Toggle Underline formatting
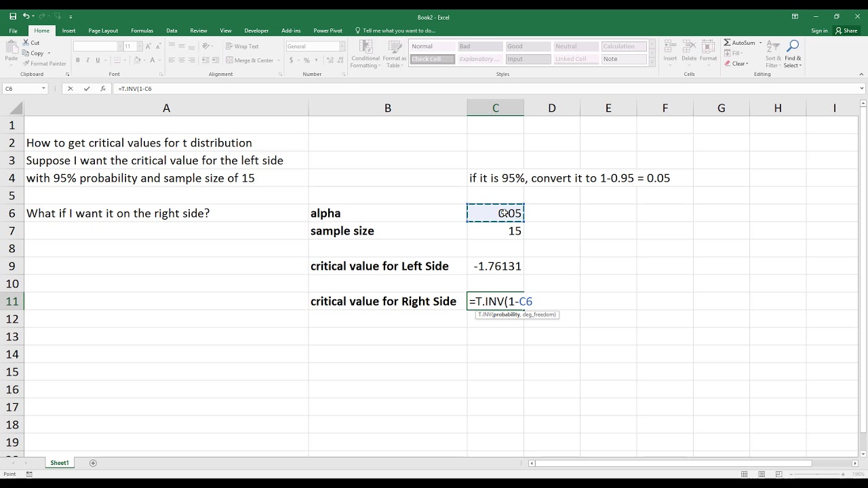Screen dimensions: 868x488 tap(97, 60)
